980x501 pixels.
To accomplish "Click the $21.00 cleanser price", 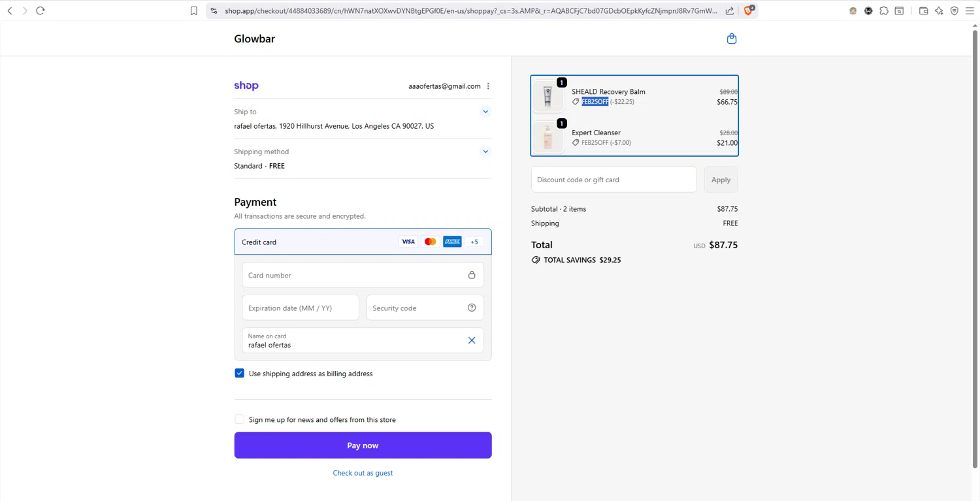I will [727, 143].
